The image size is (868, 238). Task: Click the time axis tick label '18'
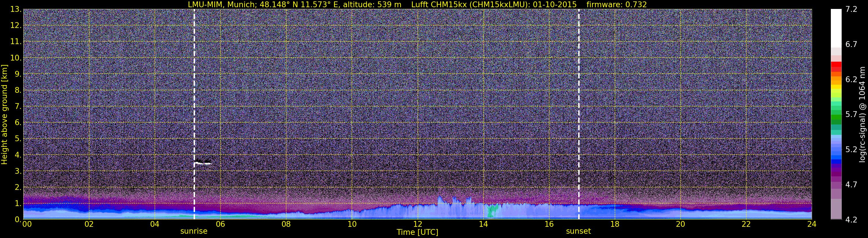click(614, 224)
